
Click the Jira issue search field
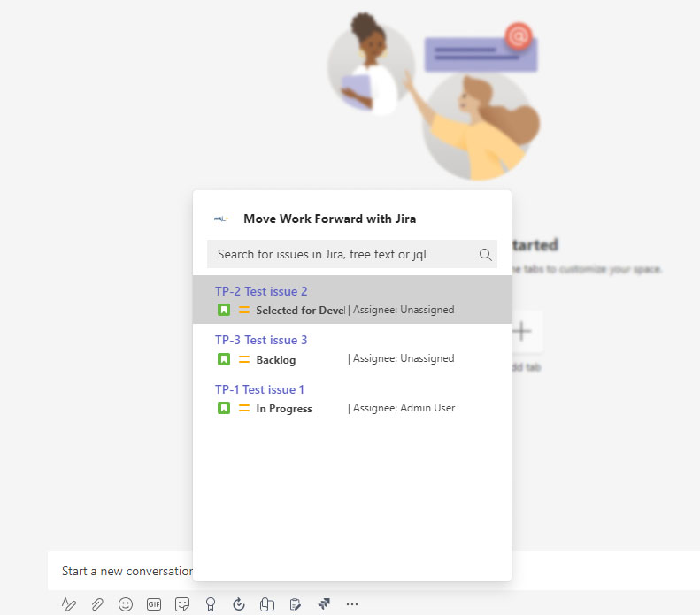click(341, 255)
